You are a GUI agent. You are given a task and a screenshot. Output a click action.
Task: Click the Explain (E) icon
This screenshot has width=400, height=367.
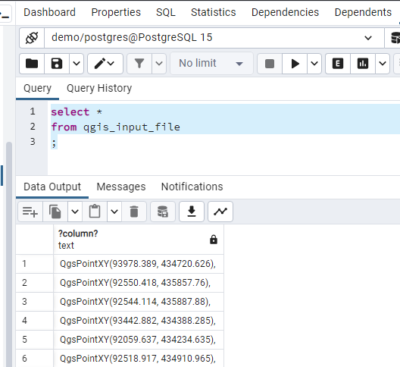pos(338,63)
